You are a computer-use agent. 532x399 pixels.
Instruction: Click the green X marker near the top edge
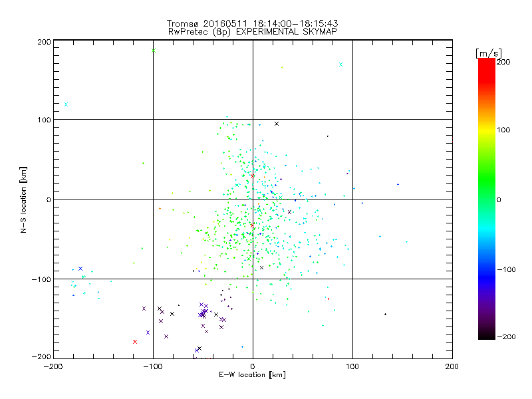[x=154, y=51]
